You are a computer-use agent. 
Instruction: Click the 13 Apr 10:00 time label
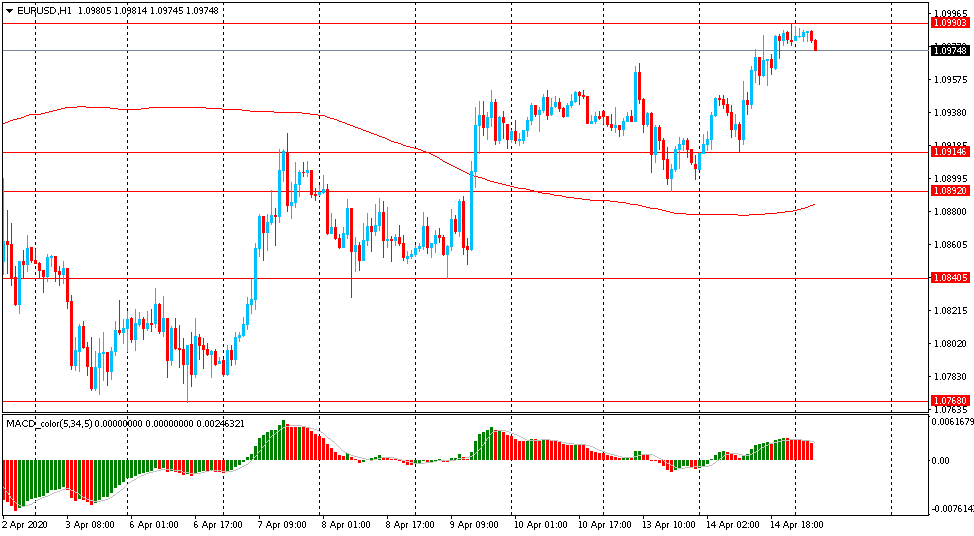668,525
